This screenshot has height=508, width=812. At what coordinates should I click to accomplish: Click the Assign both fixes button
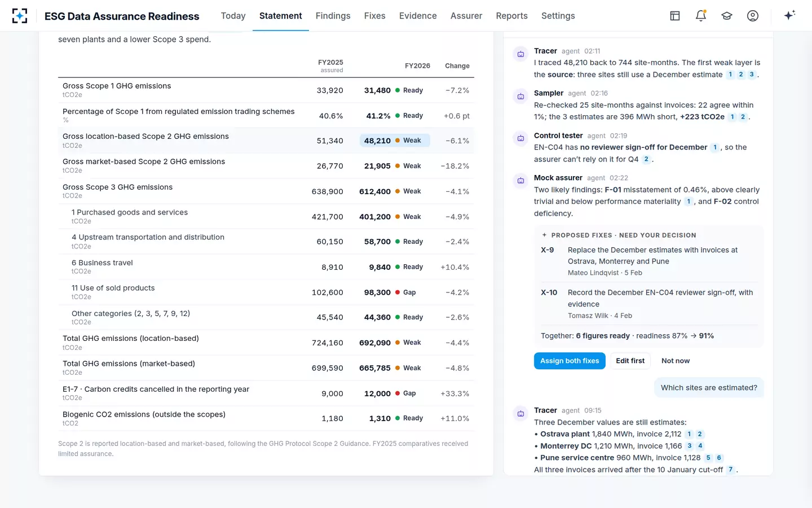click(x=570, y=361)
